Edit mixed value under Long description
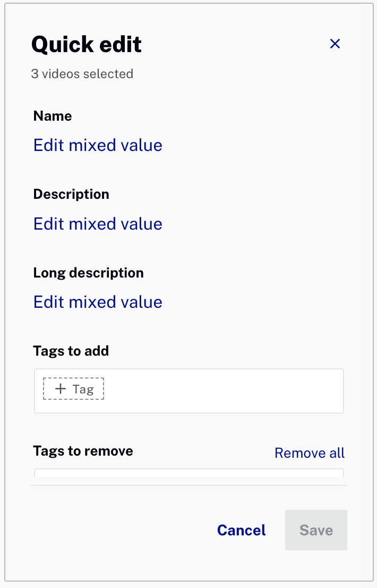 tap(98, 302)
